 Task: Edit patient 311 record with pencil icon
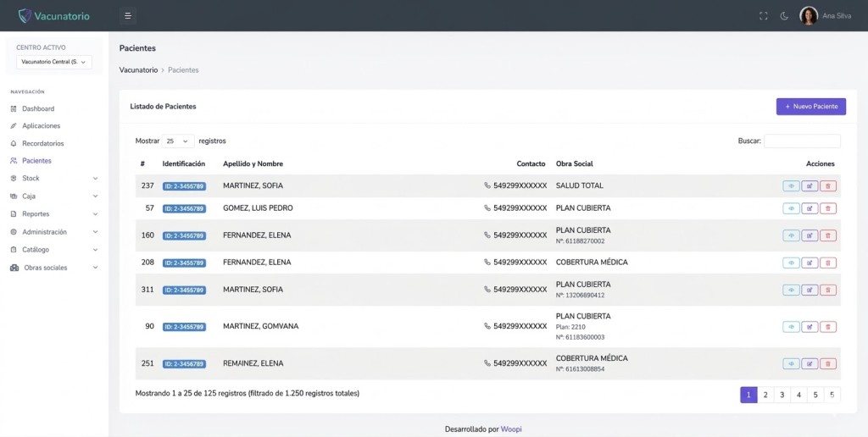[x=810, y=290]
